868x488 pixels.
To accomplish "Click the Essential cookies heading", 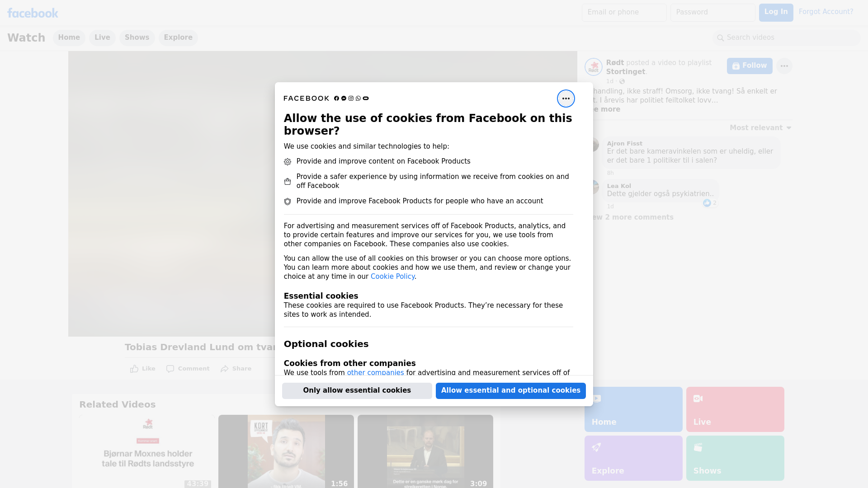I will [321, 296].
